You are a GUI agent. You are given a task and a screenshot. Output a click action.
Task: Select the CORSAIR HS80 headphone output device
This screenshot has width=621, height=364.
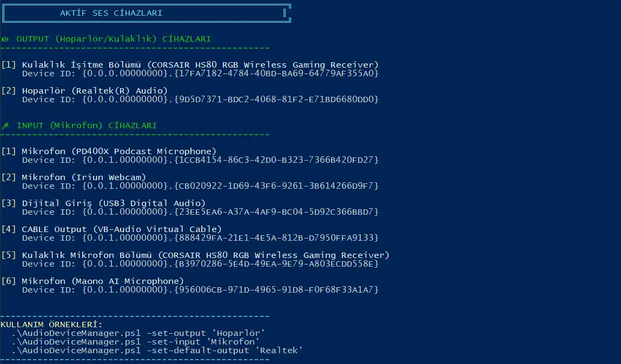(x=199, y=64)
